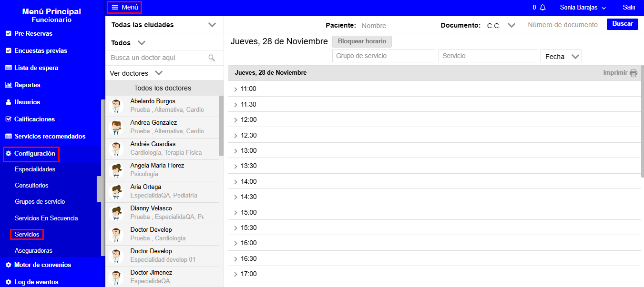Open Consultorios submenu item
The image size is (644, 287).
pyautogui.click(x=31, y=186)
